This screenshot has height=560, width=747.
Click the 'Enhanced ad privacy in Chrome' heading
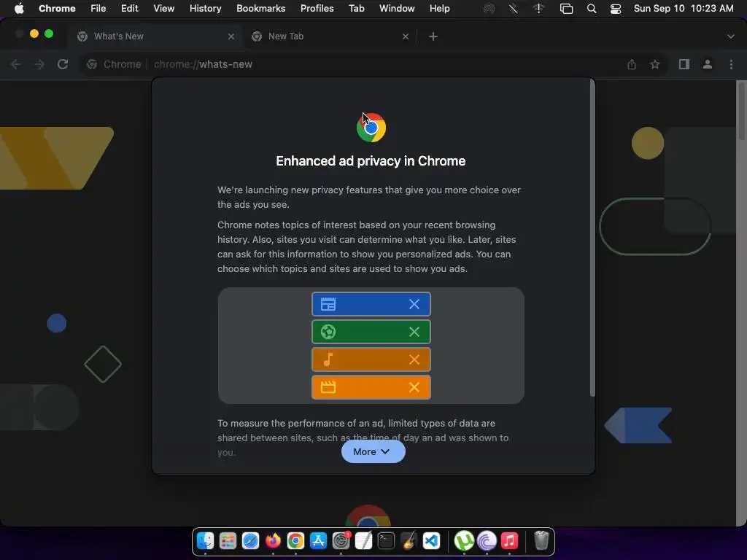[x=371, y=161]
